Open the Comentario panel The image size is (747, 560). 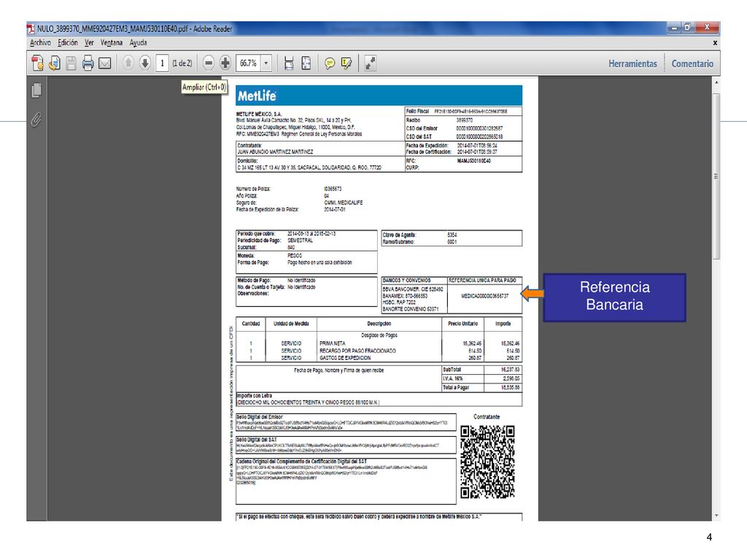click(692, 64)
